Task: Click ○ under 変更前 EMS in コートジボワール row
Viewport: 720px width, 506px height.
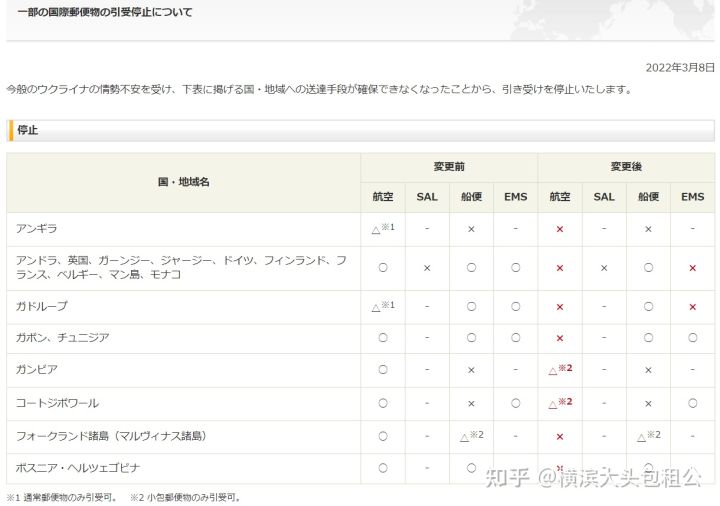Action: tap(516, 403)
